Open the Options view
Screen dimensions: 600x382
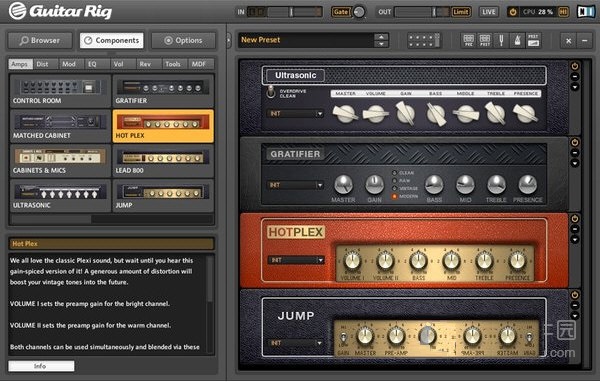(183, 40)
